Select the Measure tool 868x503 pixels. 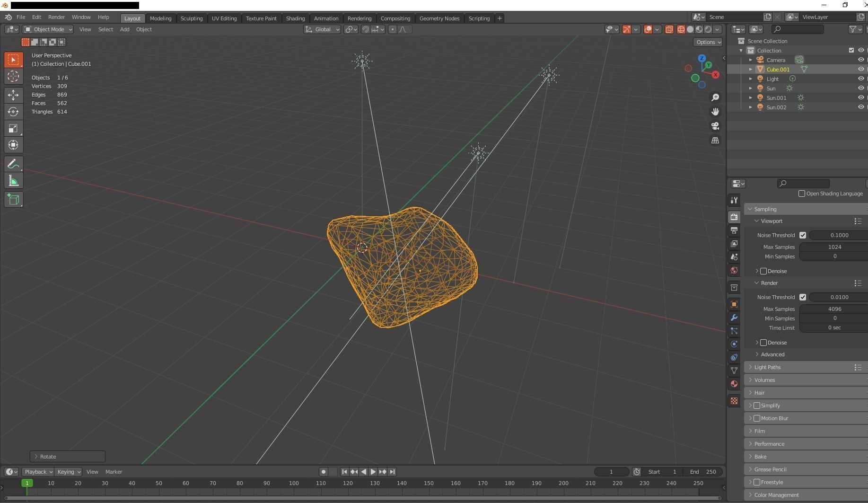click(13, 181)
